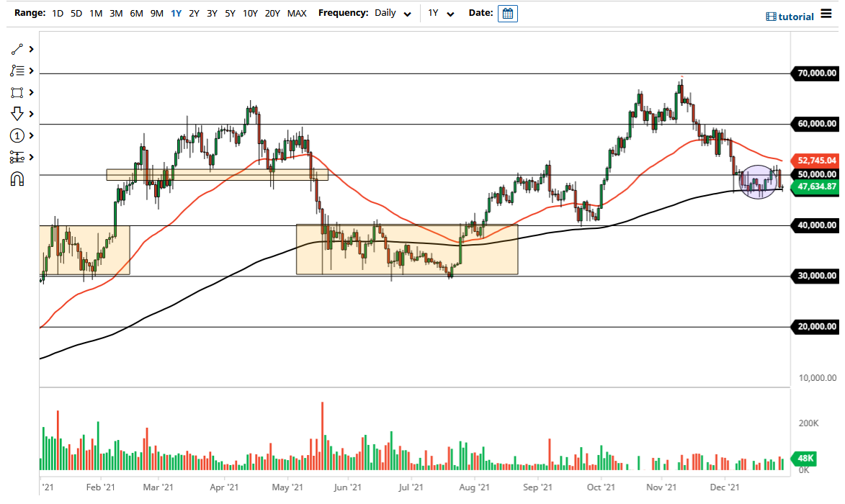Image resolution: width=845 pixels, height=504 pixels.
Task: Open the hamburger menu
Action: 826,14
